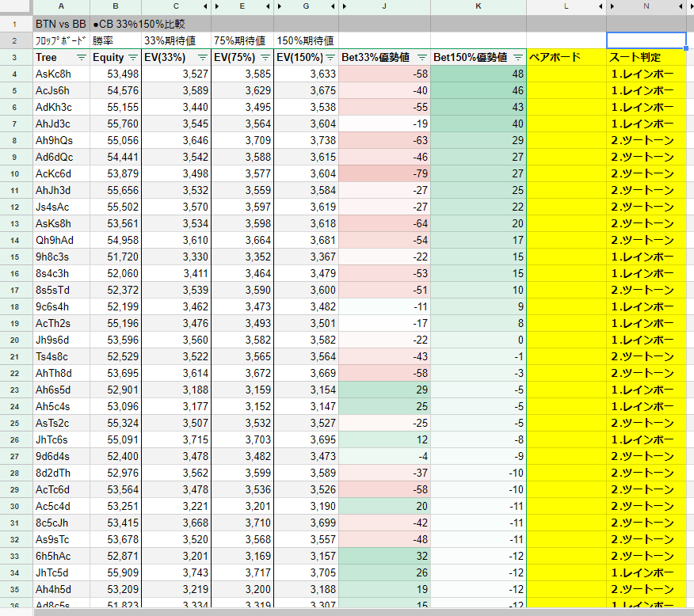This screenshot has height=616, width=694.
Task: Select Tree cell '9h8c3s'
Action: [x=61, y=257]
